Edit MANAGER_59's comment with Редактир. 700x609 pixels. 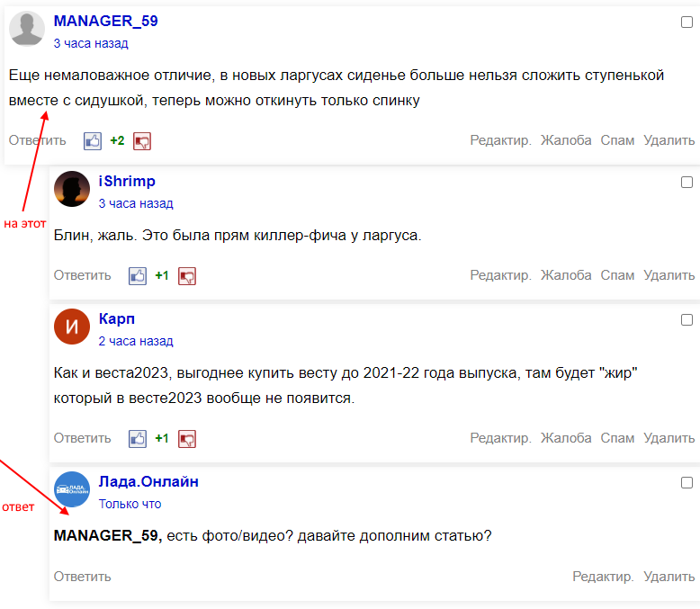tap(501, 140)
